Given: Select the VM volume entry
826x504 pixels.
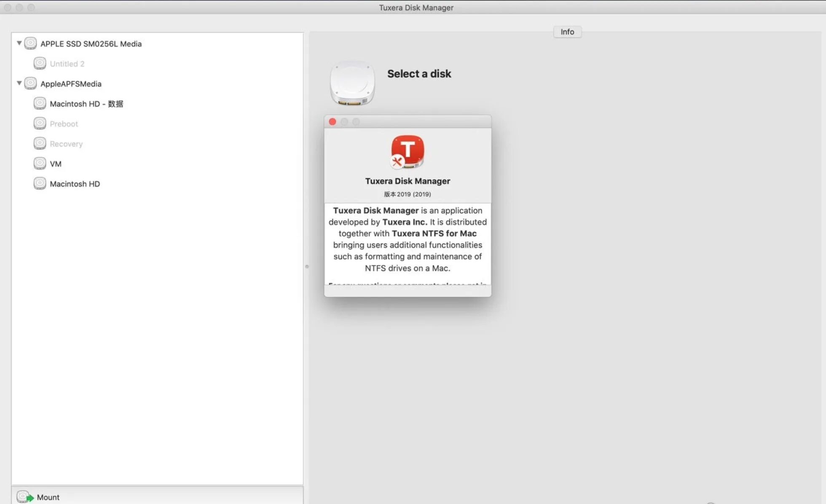Looking at the screenshot, I should 55,164.
